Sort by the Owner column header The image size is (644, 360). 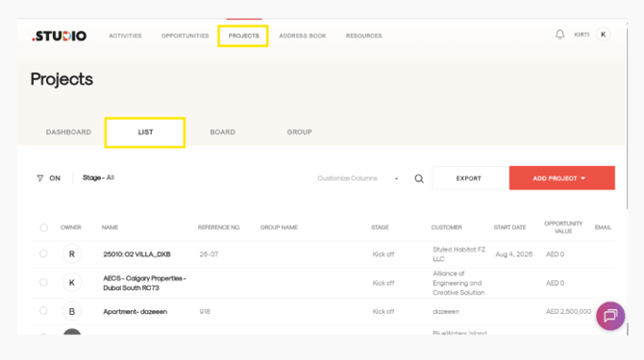tap(70, 228)
